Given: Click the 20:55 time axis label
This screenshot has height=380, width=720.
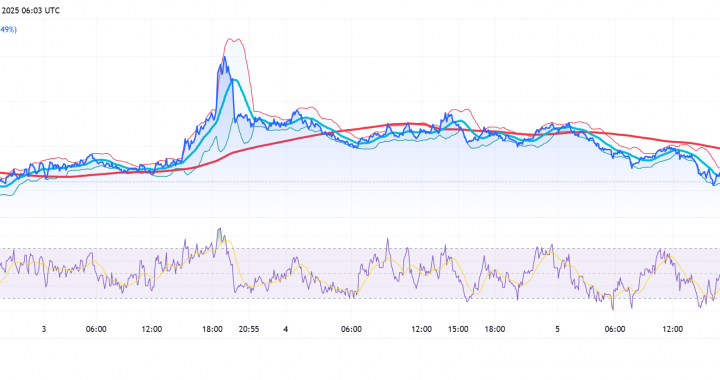Looking at the screenshot, I should pyautogui.click(x=249, y=329).
